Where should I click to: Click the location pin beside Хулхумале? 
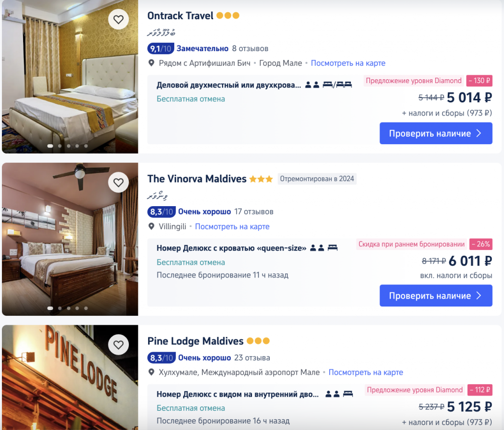pos(151,372)
